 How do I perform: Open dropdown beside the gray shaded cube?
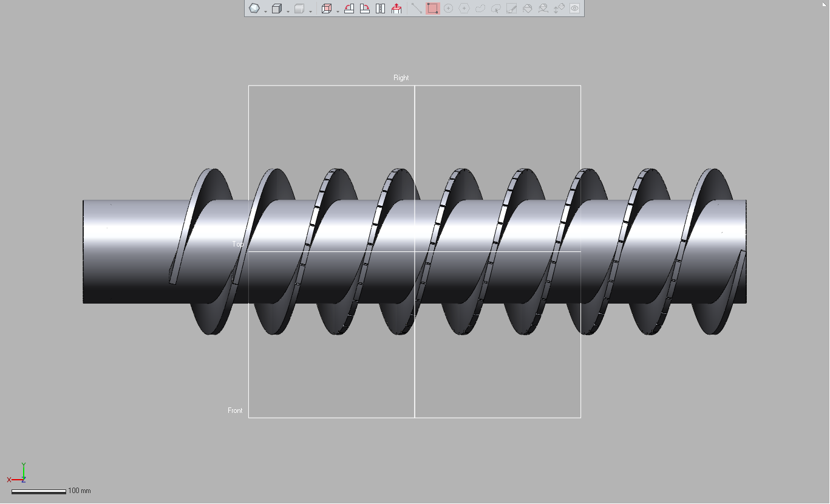tap(310, 12)
